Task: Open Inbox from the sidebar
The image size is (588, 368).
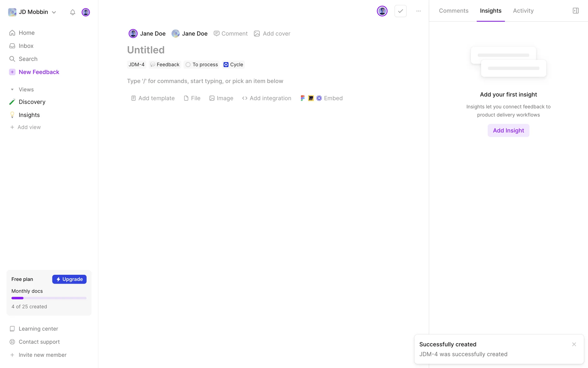Action: coord(26,46)
